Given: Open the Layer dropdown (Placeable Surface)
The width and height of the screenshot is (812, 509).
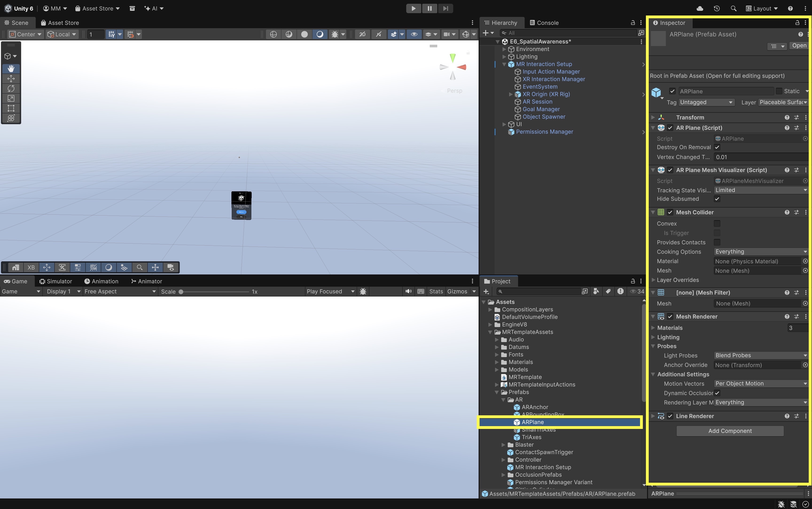Looking at the screenshot, I should point(783,102).
